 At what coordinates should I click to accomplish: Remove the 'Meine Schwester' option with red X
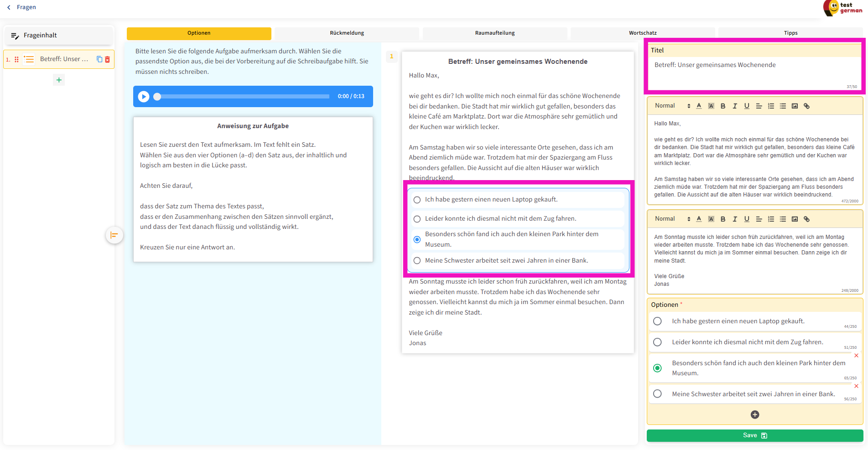coord(856,386)
